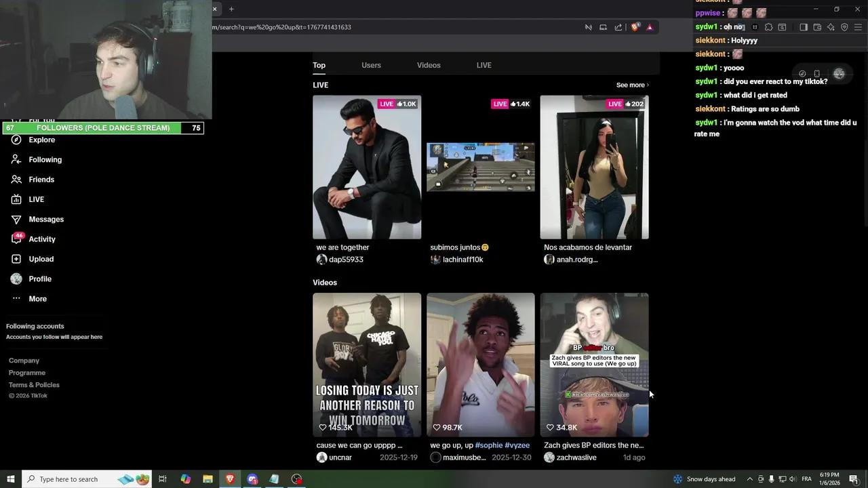Click the share page icon in address bar
Screen dimensions: 868x488
[618, 27]
